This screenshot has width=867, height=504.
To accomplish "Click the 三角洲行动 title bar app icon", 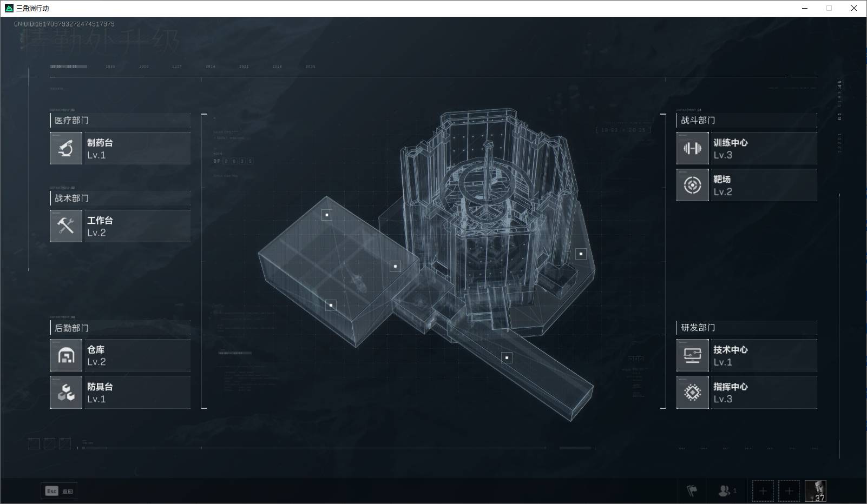I will pos(9,8).
